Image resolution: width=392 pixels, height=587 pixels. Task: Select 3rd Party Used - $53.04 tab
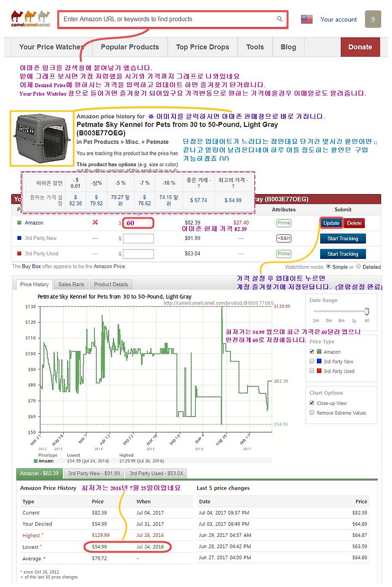(156, 473)
